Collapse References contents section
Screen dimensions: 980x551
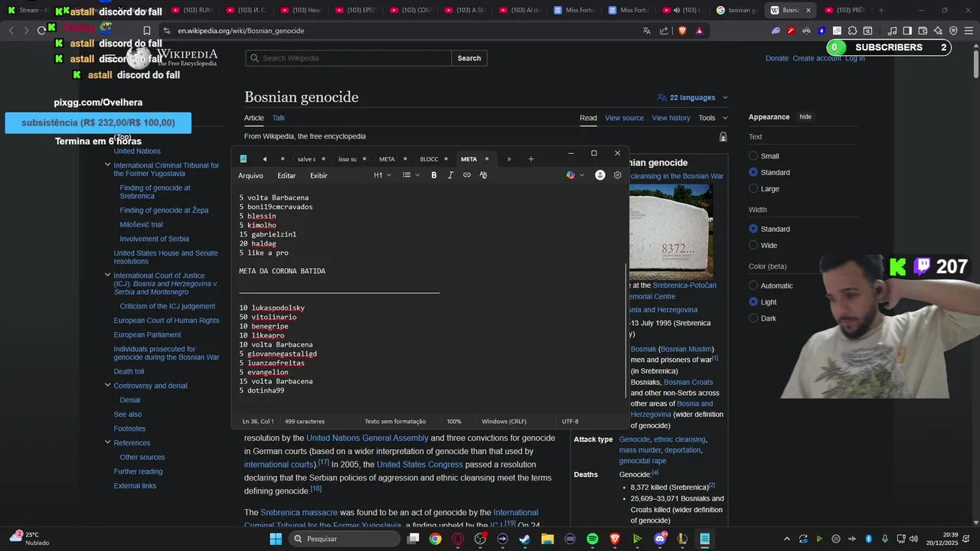[x=107, y=442]
